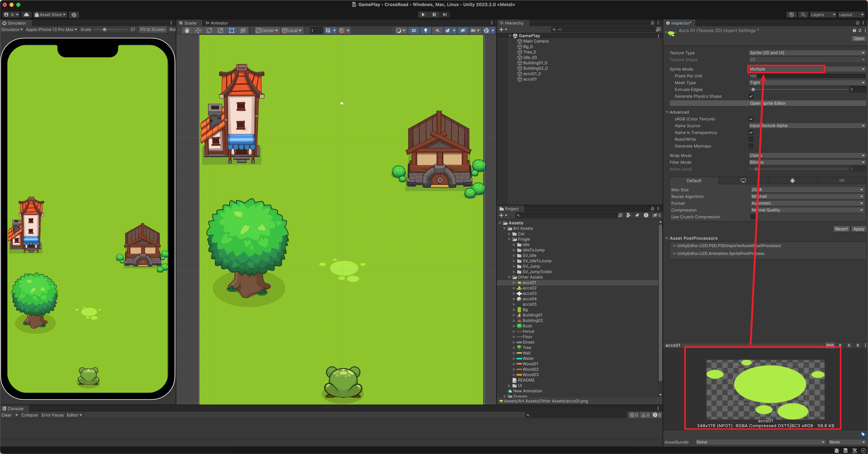Toggle scene visibility hidden objects button
Image resolution: width=868 pixels, height=454 pixels.
463,30
